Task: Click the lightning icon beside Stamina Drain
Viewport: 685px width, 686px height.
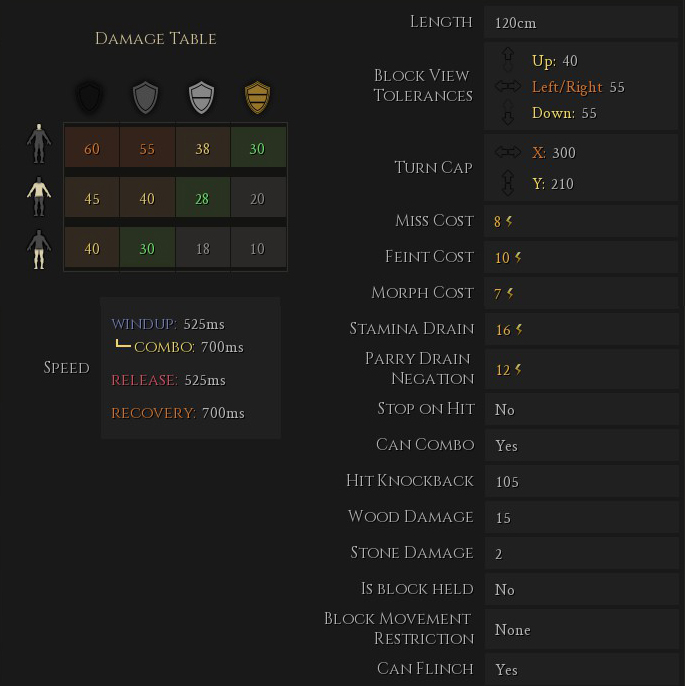Action: click(x=518, y=330)
